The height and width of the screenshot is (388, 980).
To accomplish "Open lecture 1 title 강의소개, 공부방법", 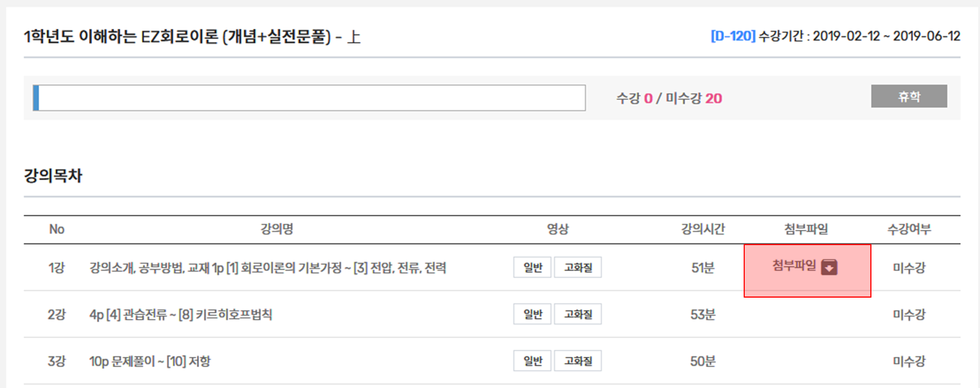I will pyautogui.click(x=267, y=268).
